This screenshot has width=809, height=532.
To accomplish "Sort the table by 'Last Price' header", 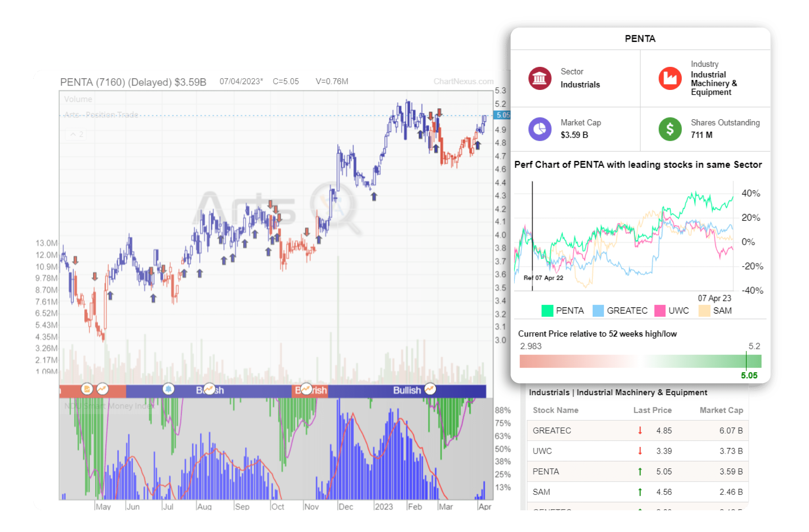I will [x=652, y=410].
